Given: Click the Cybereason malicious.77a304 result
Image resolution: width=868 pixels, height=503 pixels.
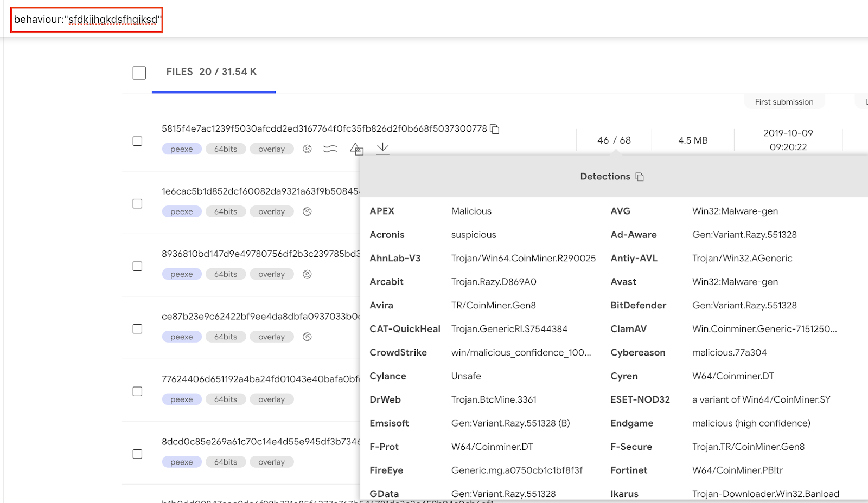Looking at the screenshot, I should (730, 353).
